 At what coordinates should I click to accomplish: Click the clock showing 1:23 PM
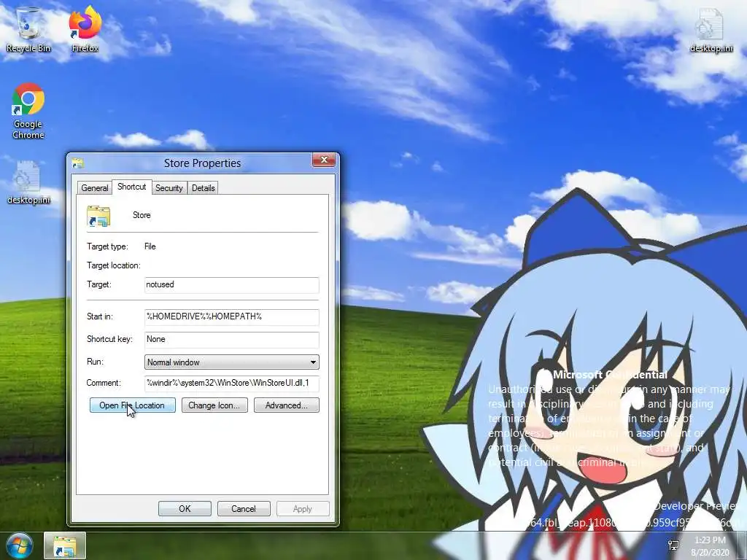[710, 540]
